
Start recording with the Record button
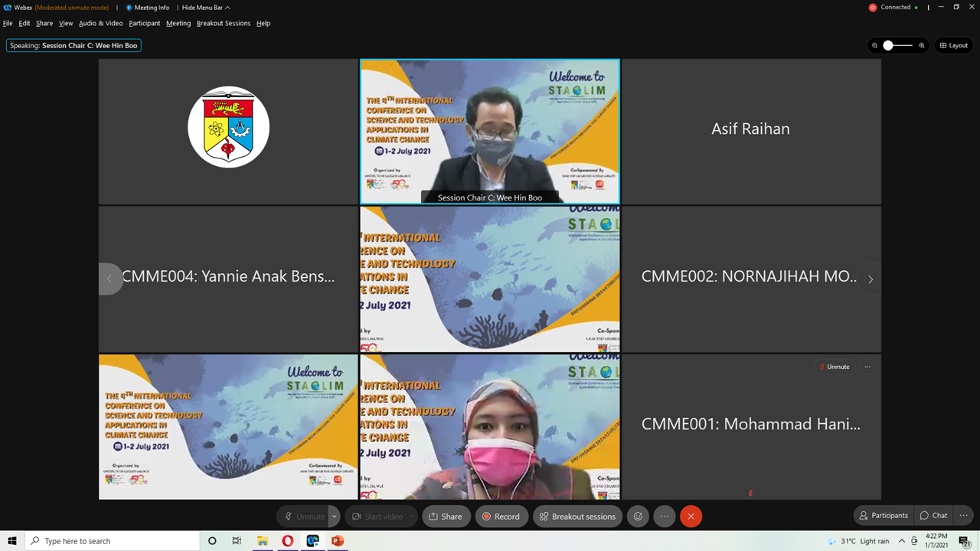[x=501, y=517]
